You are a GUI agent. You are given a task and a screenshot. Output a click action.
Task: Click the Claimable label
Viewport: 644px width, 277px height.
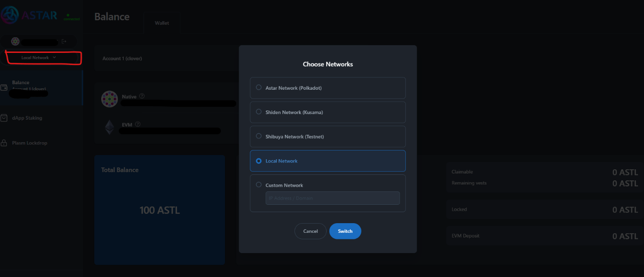click(462, 172)
